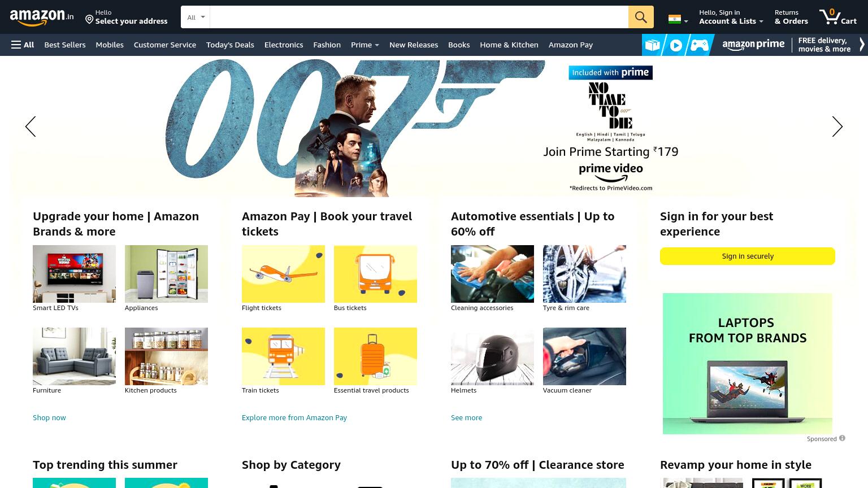Go to Best Sellers page

click(x=65, y=45)
